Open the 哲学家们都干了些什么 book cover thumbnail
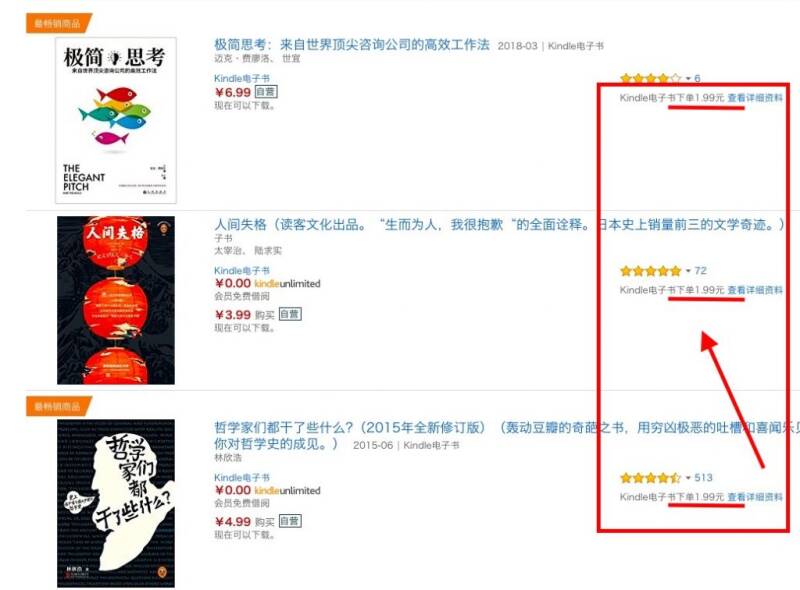The image size is (800, 590). coord(116,503)
